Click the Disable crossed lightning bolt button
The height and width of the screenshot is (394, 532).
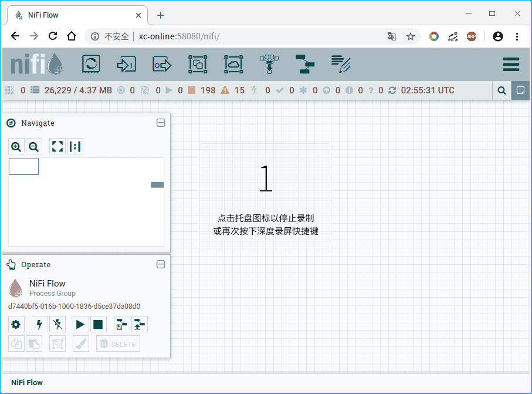[57, 324]
